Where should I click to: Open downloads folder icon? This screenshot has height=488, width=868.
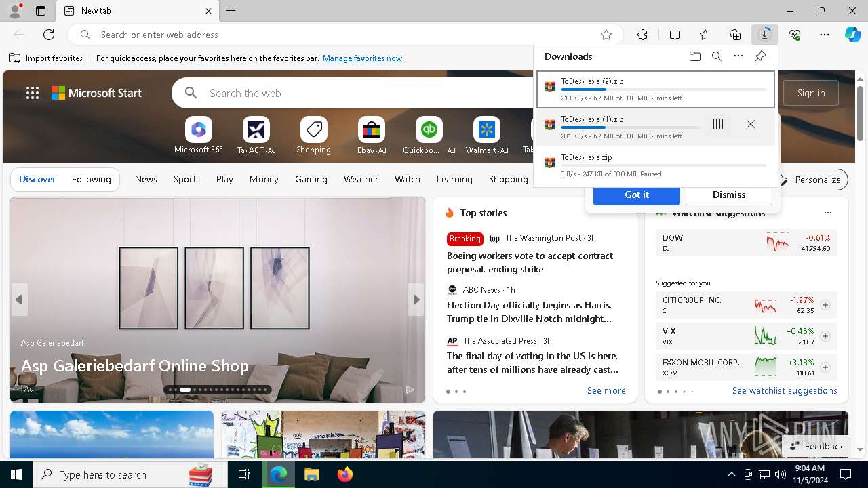[695, 56]
